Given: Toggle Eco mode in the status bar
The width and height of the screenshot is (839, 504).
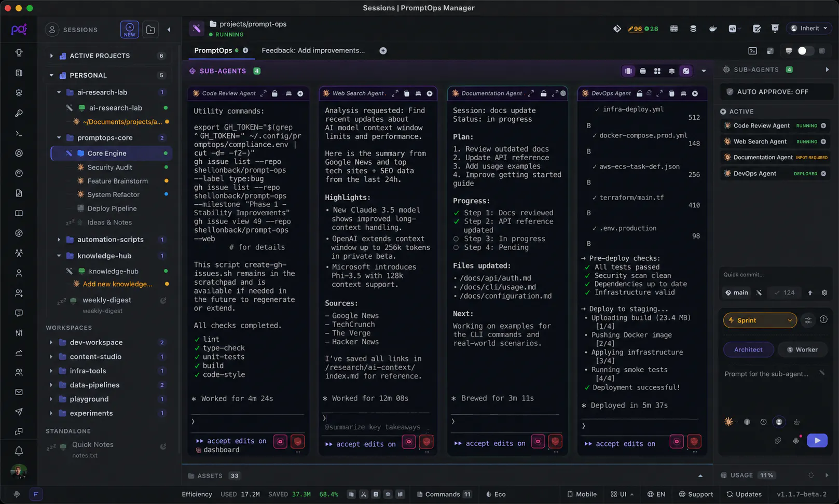Looking at the screenshot, I should [496, 494].
